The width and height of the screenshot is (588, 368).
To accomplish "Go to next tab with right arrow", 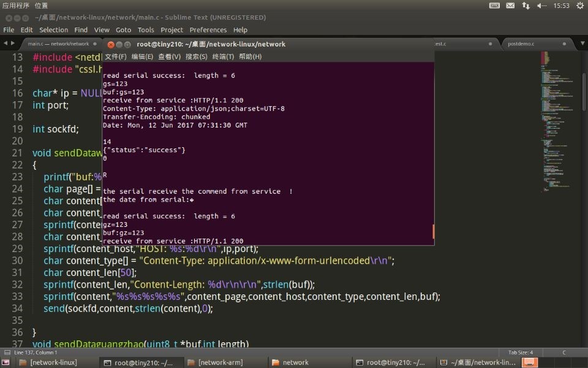I will [13, 43].
